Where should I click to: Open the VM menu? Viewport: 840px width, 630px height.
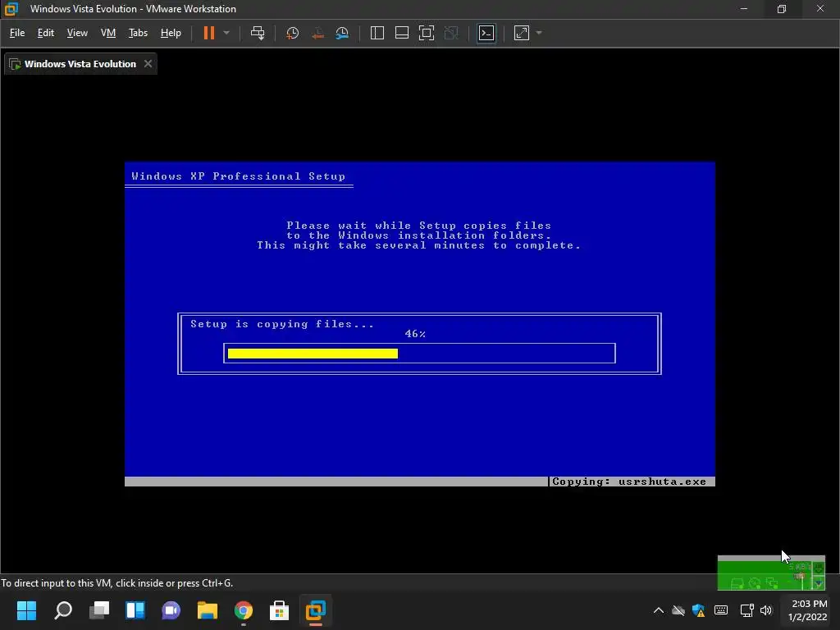(108, 33)
